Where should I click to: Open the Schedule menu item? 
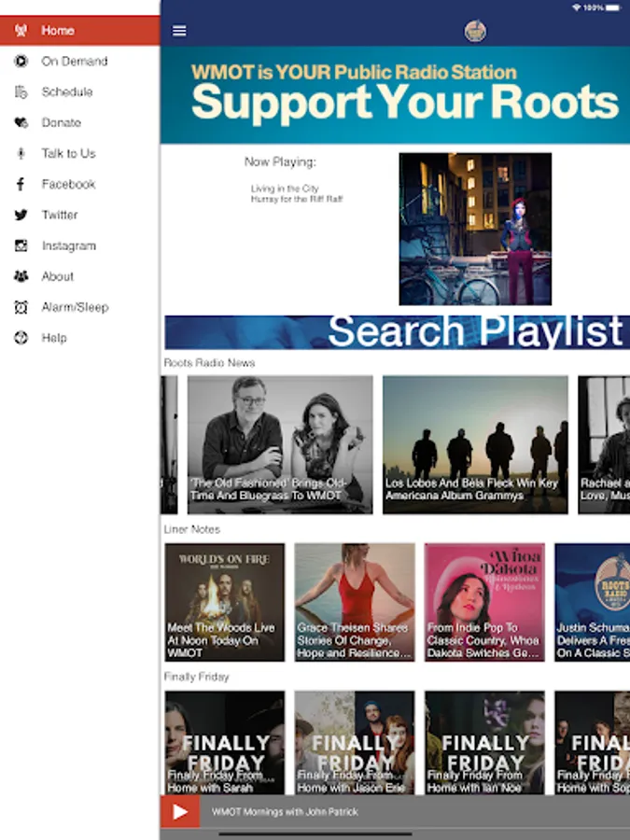pyautogui.click(x=80, y=92)
